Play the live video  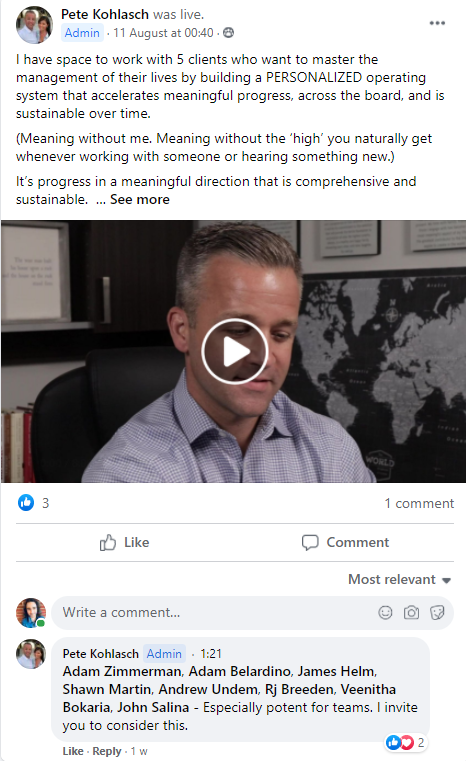(234, 351)
